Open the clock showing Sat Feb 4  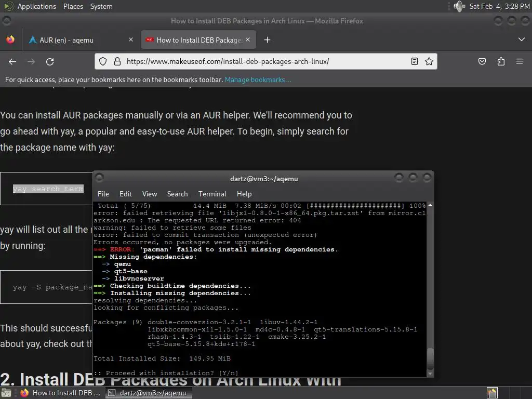tap(499, 6)
